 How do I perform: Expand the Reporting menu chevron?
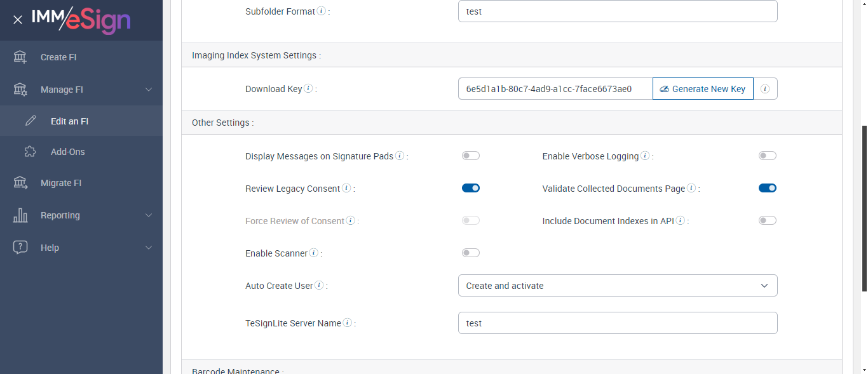point(149,215)
